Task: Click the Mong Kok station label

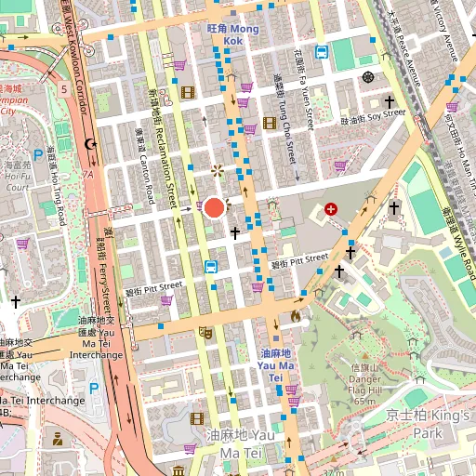Action: tap(233, 34)
